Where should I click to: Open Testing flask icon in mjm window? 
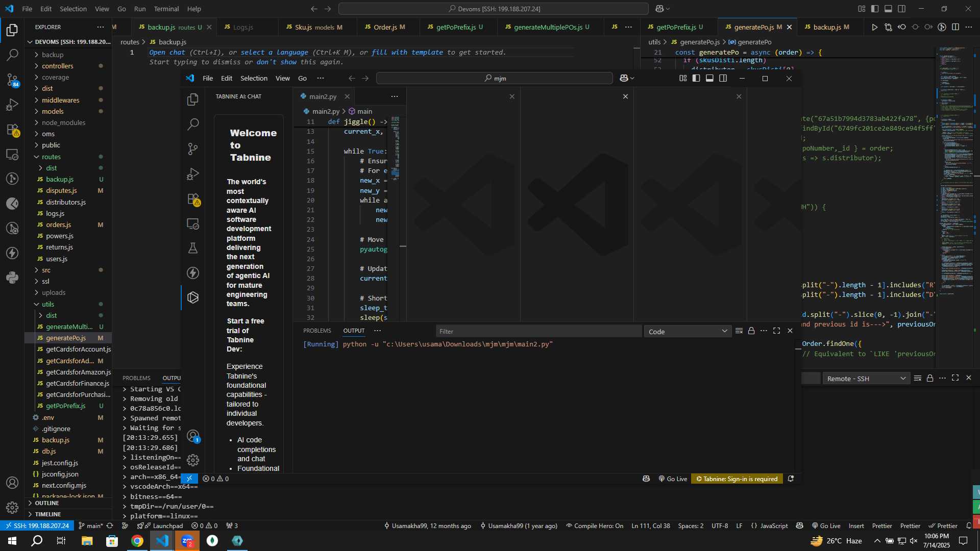coord(193,248)
